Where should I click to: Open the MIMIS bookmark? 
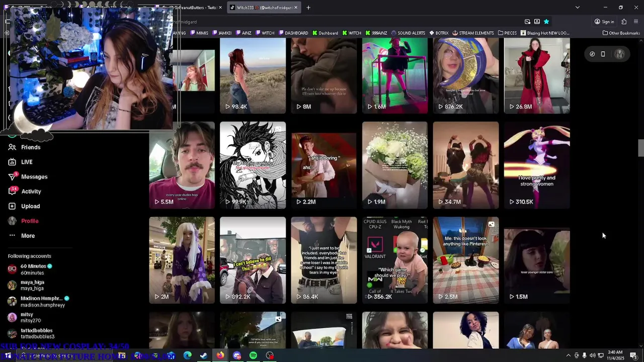tap(199, 33)
